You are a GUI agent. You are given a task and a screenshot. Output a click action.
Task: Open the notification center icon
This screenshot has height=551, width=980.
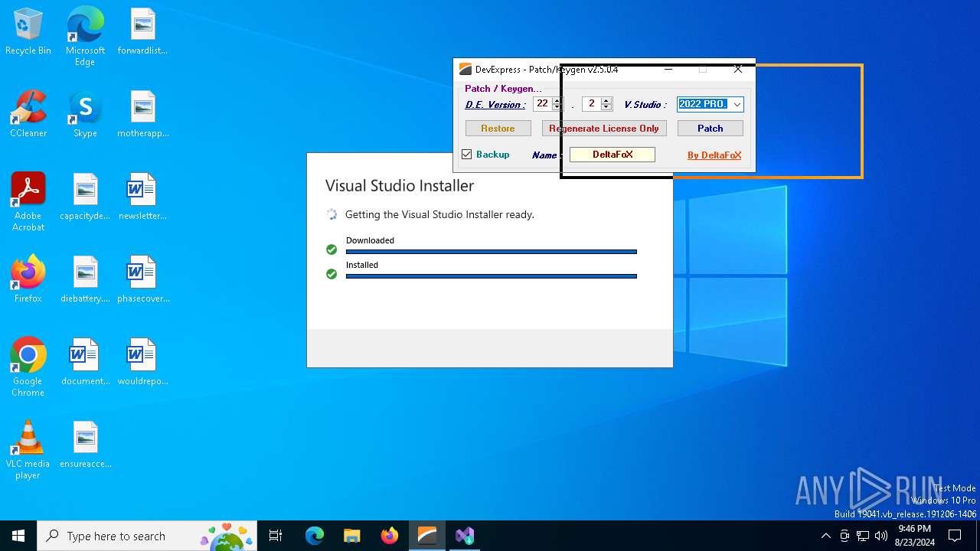click(955, 536)
